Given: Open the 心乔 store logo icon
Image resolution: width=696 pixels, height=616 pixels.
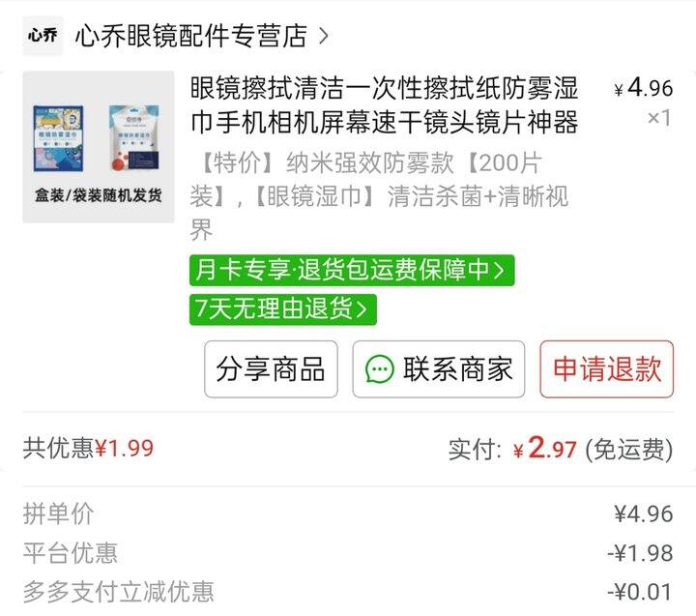Looking at the screenshot, I should (43, 36).
